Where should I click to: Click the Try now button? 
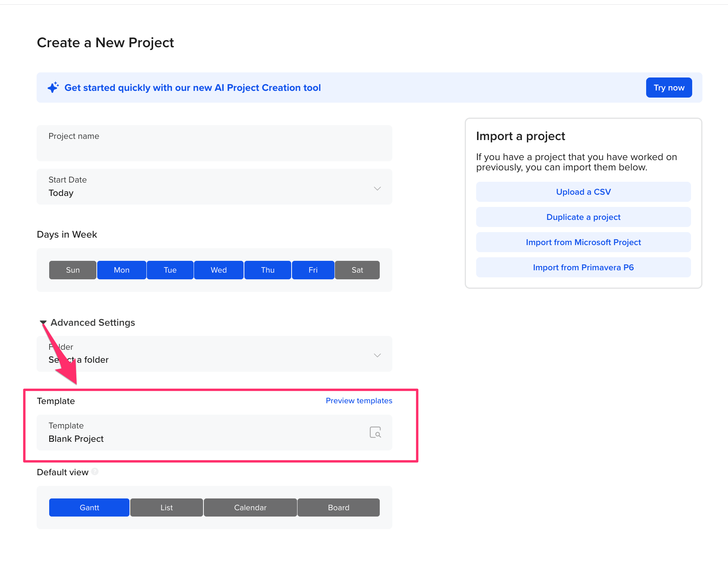point(669,87)
